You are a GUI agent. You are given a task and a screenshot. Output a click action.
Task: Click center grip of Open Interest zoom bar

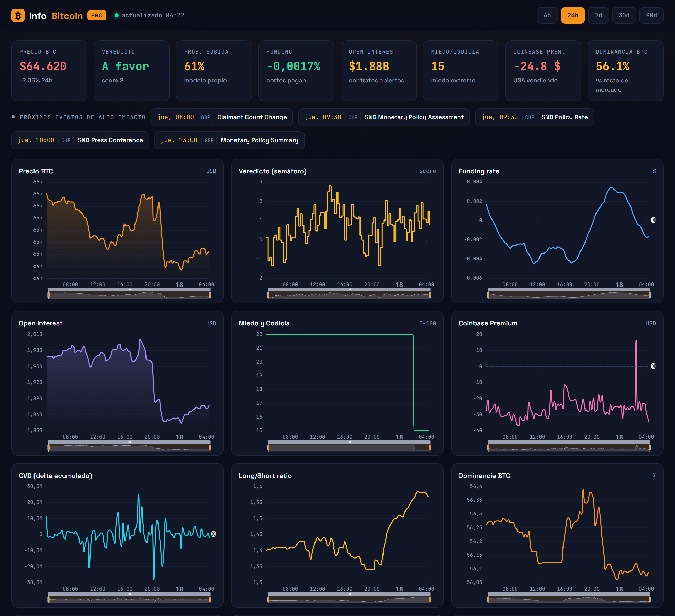[129, 442]
